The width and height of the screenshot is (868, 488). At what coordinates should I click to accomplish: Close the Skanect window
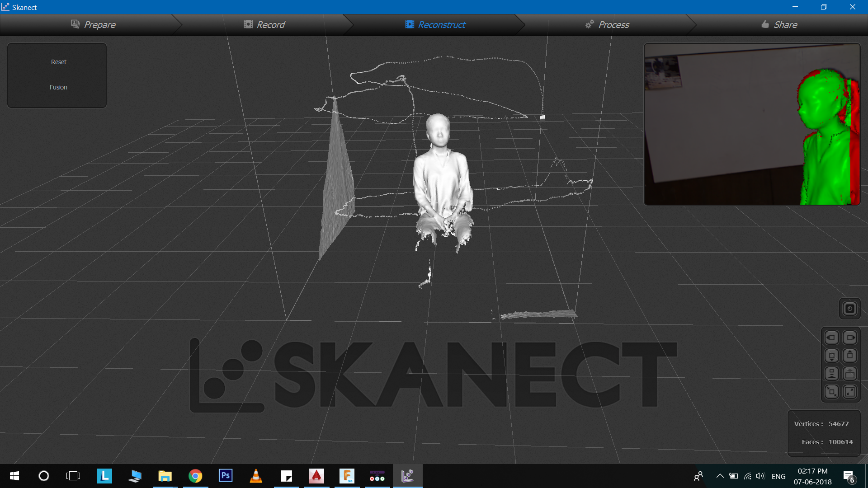coord(853,7)
